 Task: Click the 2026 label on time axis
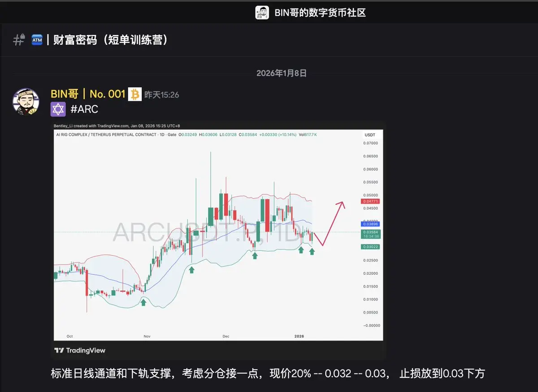point(299,336)
